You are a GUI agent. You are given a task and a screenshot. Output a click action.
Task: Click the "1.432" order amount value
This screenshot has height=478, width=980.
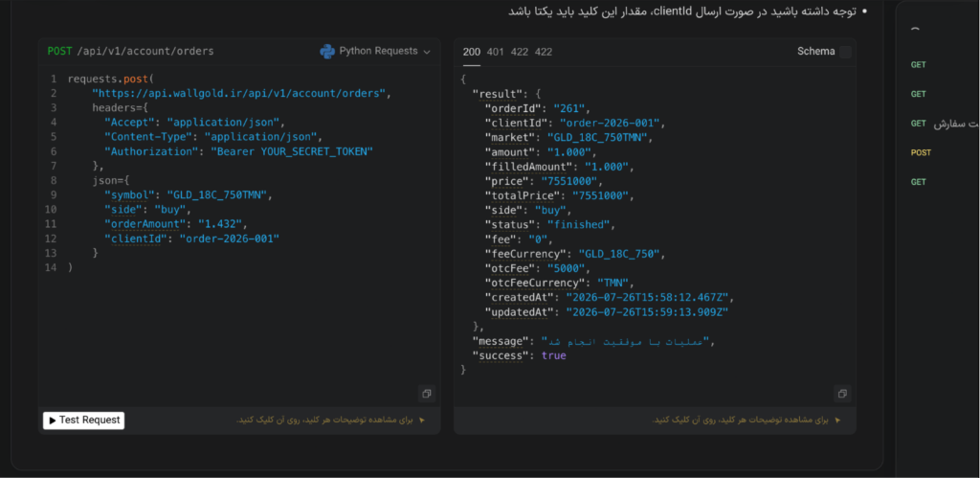pos(220,224)
